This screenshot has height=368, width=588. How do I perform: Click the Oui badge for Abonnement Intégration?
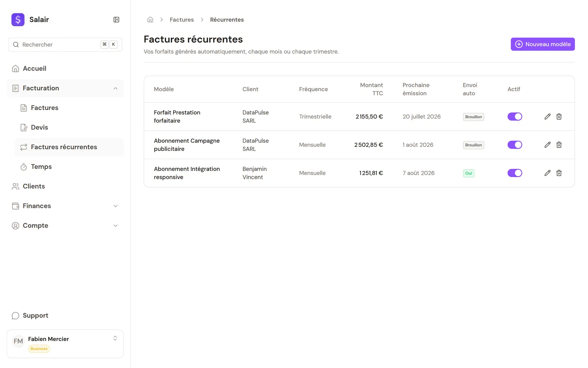(x=469, y=173)
